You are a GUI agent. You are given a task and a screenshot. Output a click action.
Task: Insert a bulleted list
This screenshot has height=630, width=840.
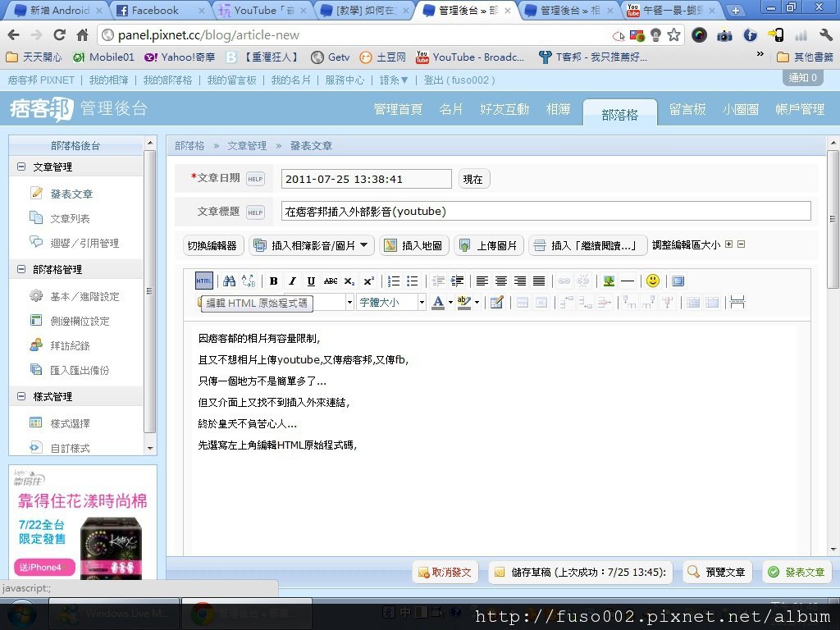(413, 281)
